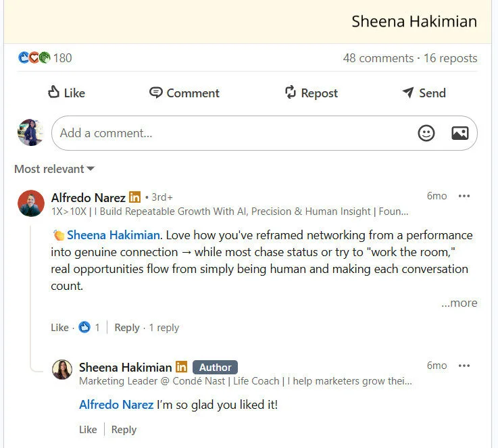
Task: Click 6mo timestamp on Sheena's reply
Action: pyautogui.click(x=437, y=366)
